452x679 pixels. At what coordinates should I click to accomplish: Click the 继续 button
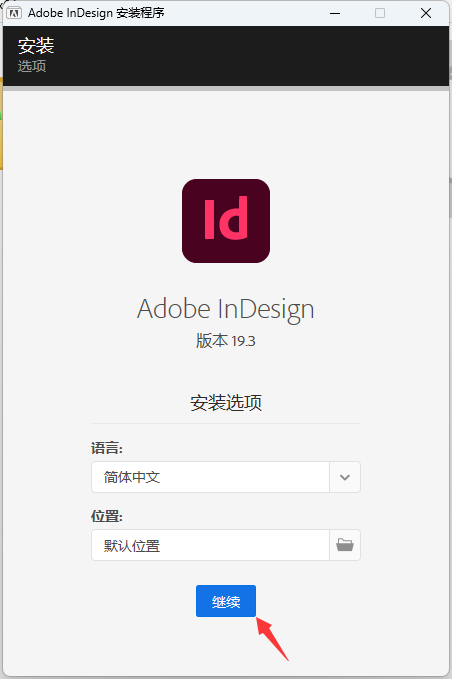(x=226, y=601)
